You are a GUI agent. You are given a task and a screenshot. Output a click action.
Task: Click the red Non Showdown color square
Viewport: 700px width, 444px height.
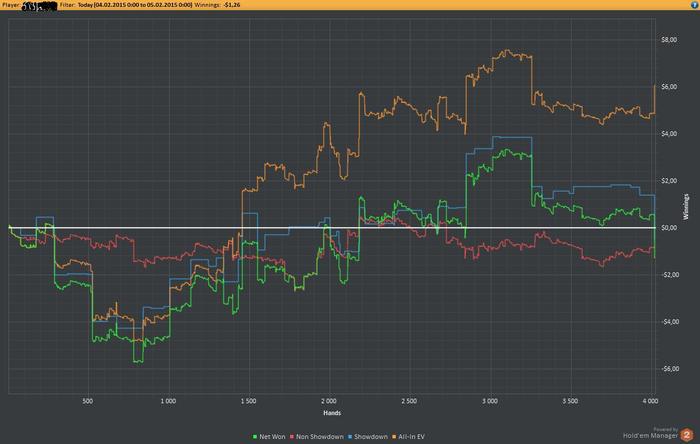click(292, 437)
